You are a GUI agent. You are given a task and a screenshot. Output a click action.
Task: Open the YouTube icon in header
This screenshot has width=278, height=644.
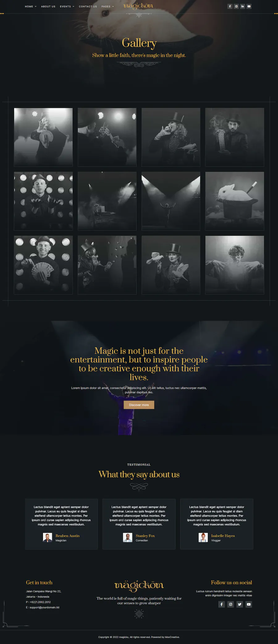pos(249,6)
